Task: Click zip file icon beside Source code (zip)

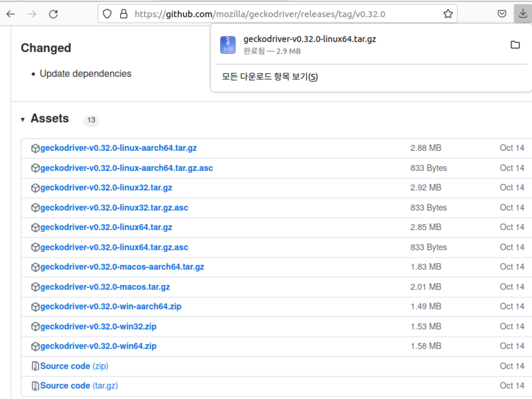Action: tap(35, 366)
